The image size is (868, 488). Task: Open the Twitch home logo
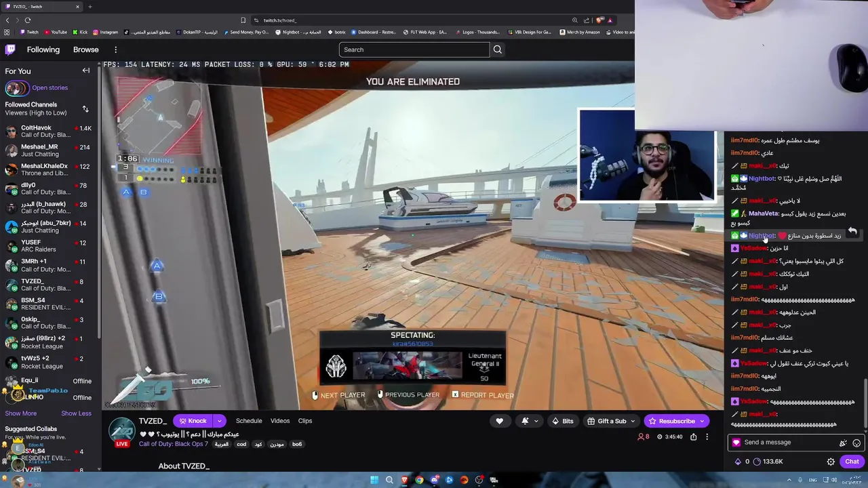coord(11,49)
